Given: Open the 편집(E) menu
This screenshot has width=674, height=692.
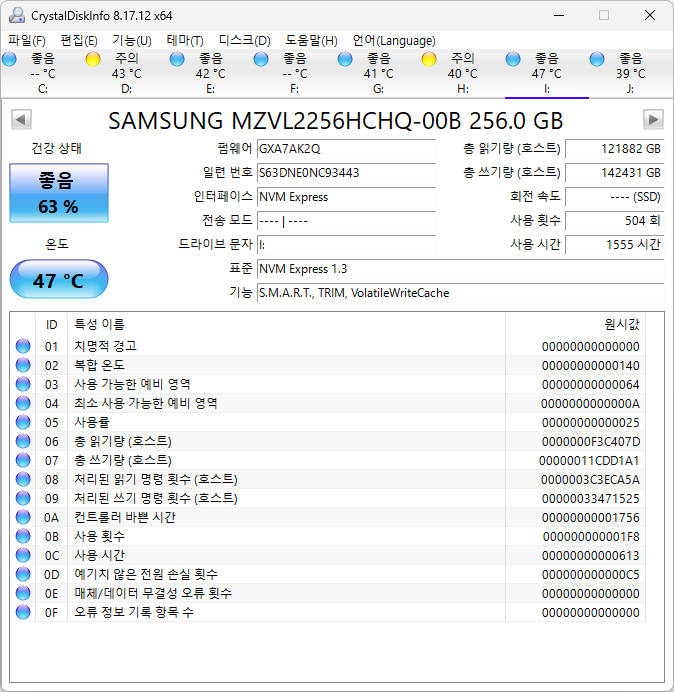Looking at the screenshot, I should (x=79, y=41).
